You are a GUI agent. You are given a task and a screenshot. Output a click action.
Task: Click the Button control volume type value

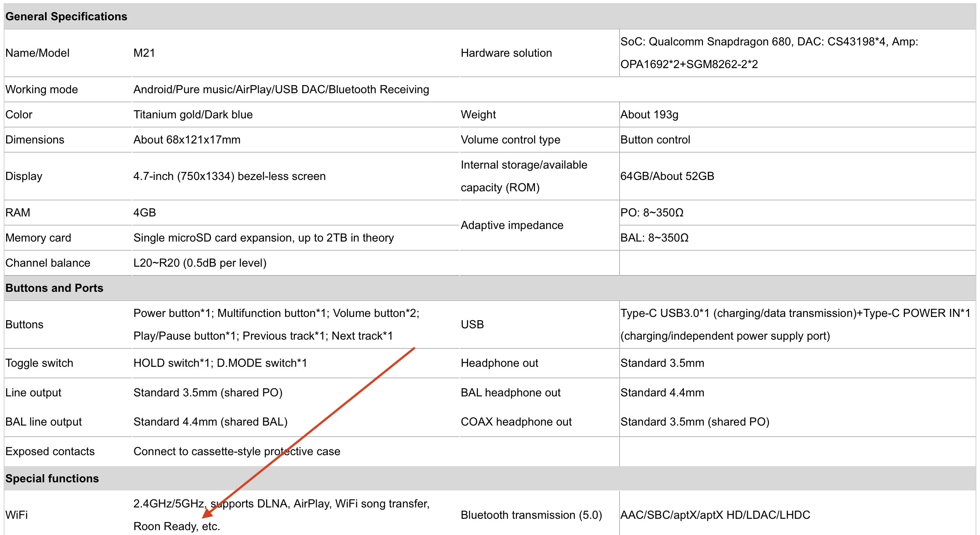[655, 140]
